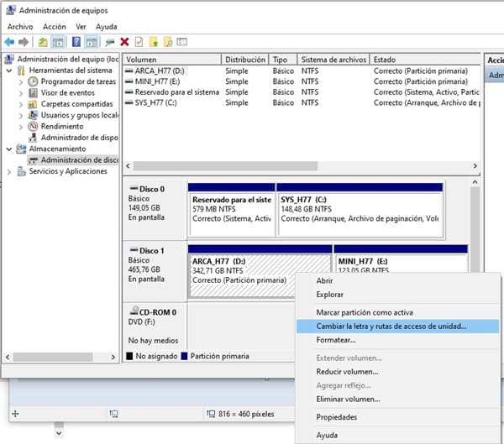Click the back arrow toolbar icon
Image resolution: width=504 pixels, height=444 pixels.
9,42
